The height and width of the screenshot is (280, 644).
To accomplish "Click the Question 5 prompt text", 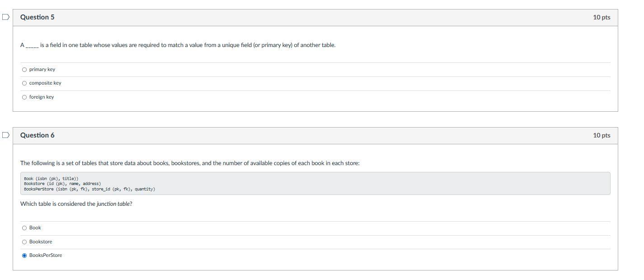I will tap(178, 45).
